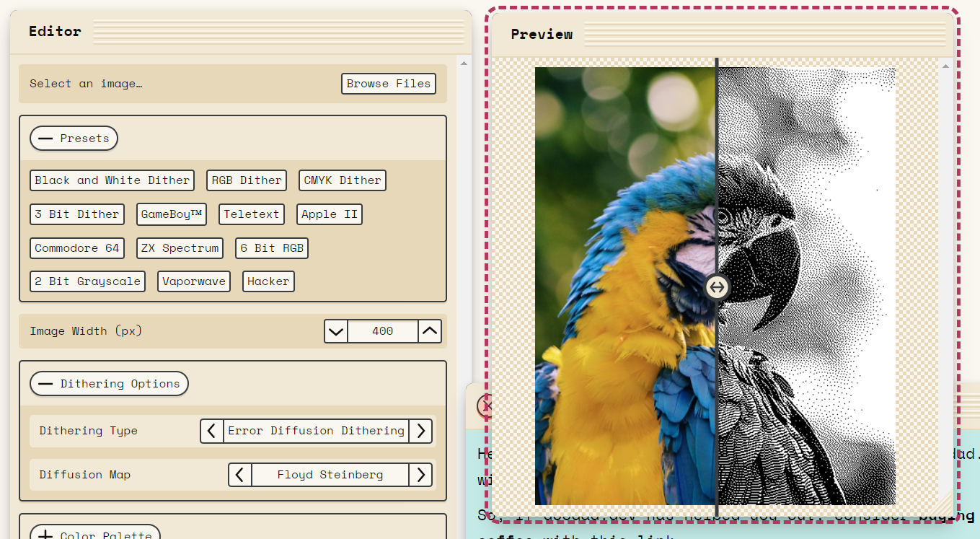The width and height of the screenshot is (980, 539).
Task: Choose the GameBoy preset
Action: point(172,214)
